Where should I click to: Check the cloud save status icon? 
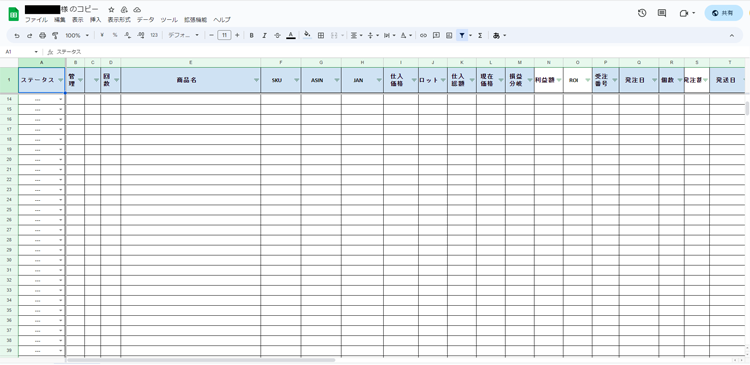pyautogui.click(x=137, y=10)
